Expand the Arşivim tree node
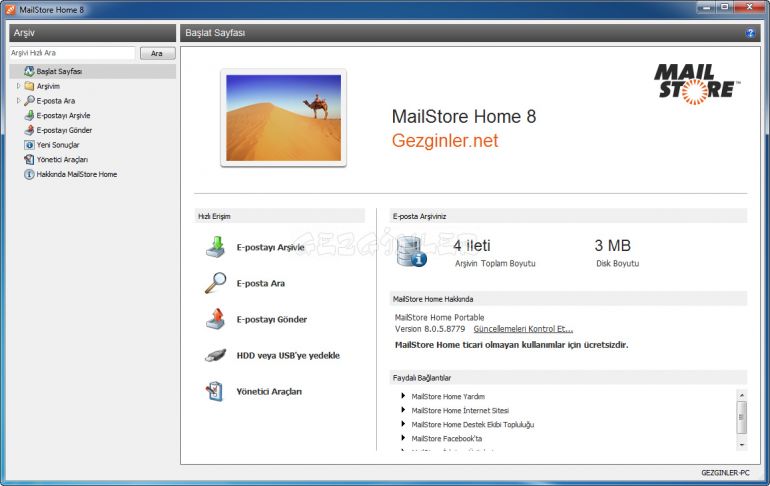Screen dimensions: 770x486 [x=19, y=86]
